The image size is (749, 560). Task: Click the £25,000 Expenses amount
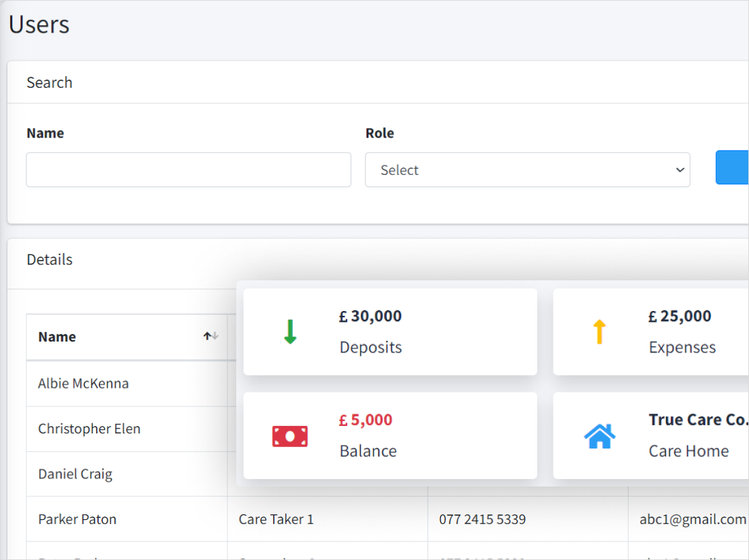pos(680,316)
